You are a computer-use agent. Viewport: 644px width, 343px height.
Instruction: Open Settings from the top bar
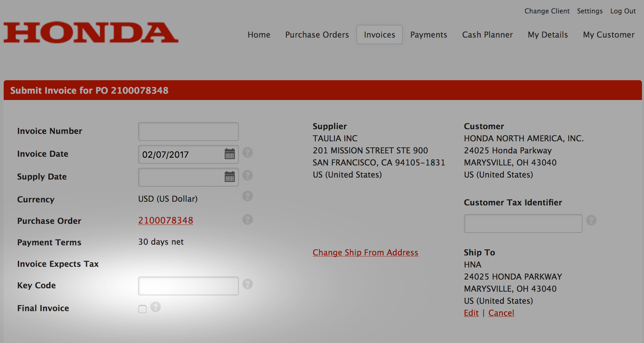[590, 11]
